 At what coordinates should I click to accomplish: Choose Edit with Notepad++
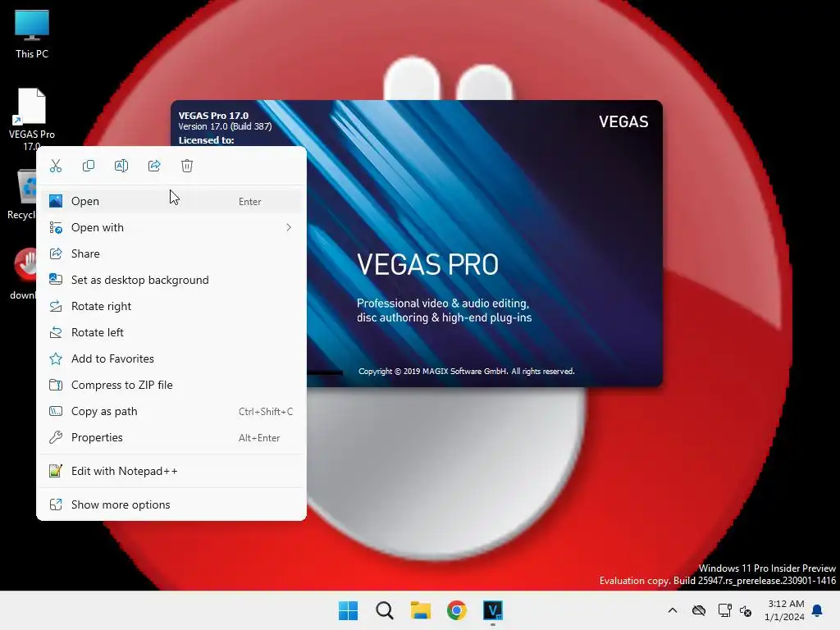171,471
